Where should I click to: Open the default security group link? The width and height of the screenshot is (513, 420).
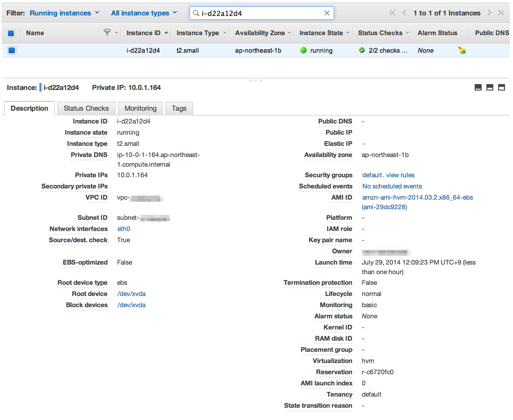click(x=372, y=175)
